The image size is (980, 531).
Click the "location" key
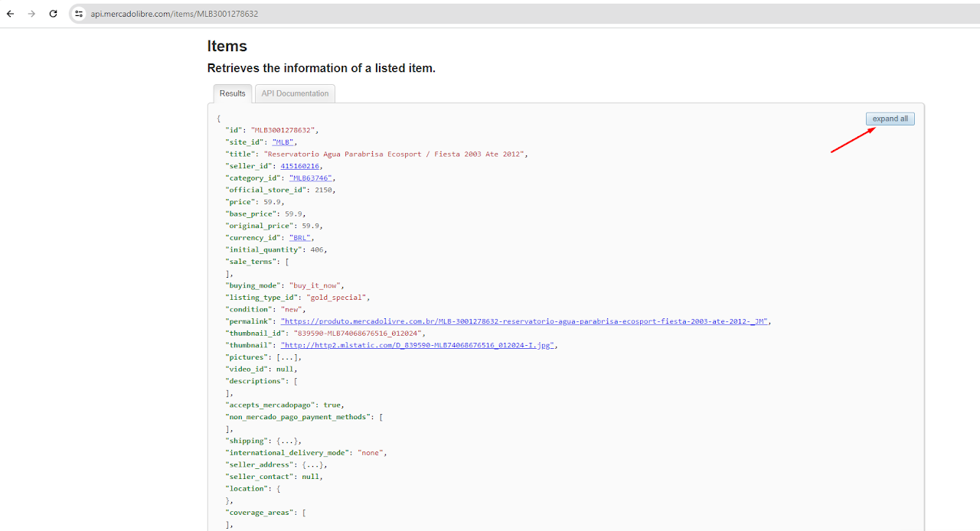pos(247,488)
